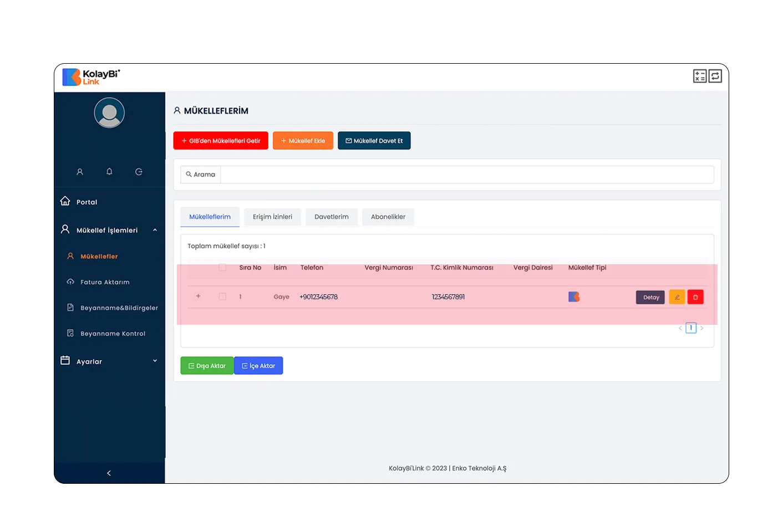
Task: Click Mükellef Davet Et button
Action: [374, 141]
